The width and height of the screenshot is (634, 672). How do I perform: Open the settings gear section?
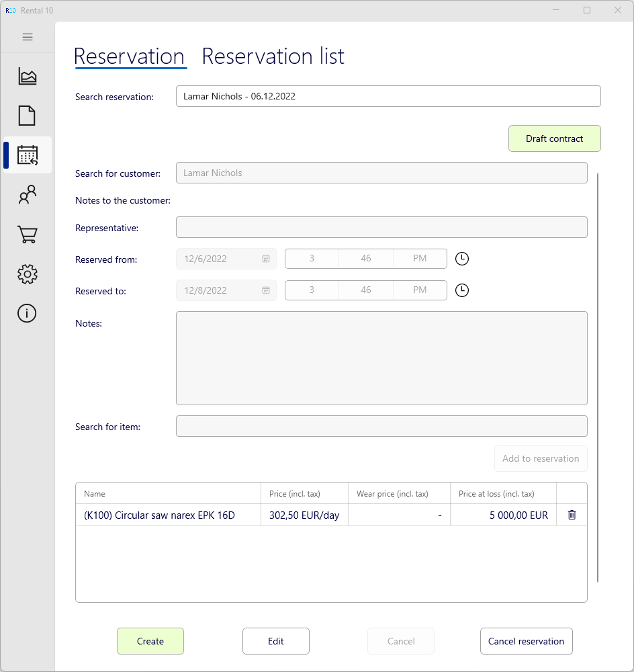(28, 274)
